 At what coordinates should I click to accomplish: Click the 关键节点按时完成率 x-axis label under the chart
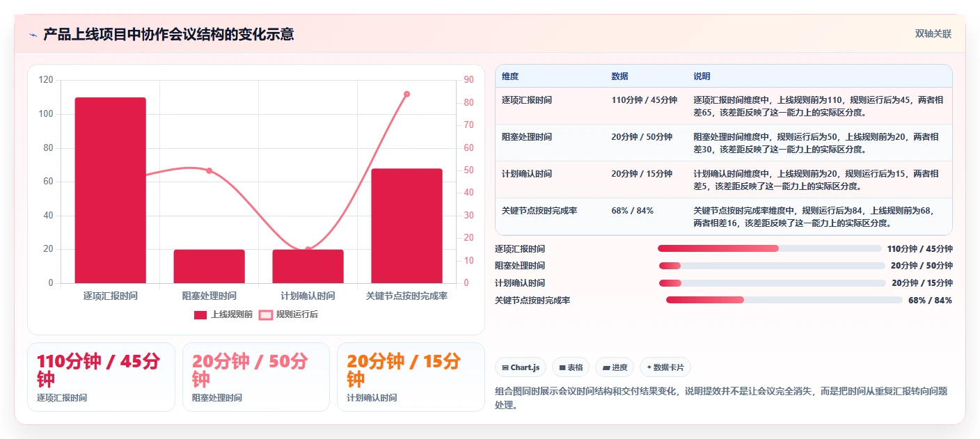click(406, 296)
